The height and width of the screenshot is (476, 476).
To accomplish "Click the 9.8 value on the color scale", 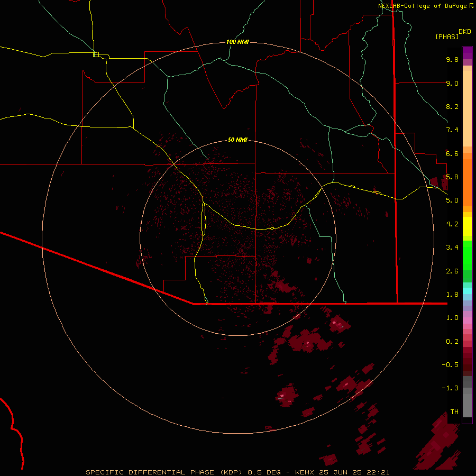I will 452,59.
